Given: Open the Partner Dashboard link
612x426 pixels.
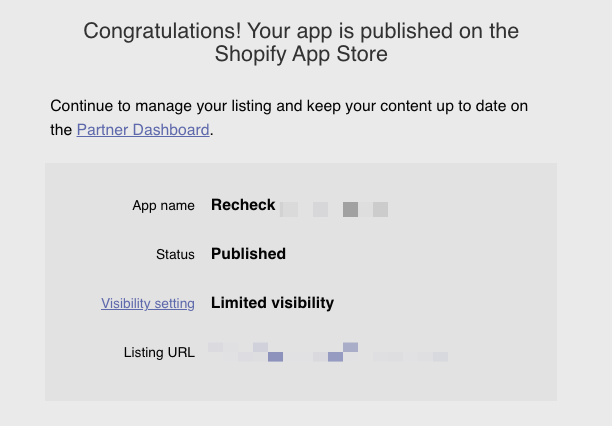Looking at the screenshot, I should pos(143,130).
